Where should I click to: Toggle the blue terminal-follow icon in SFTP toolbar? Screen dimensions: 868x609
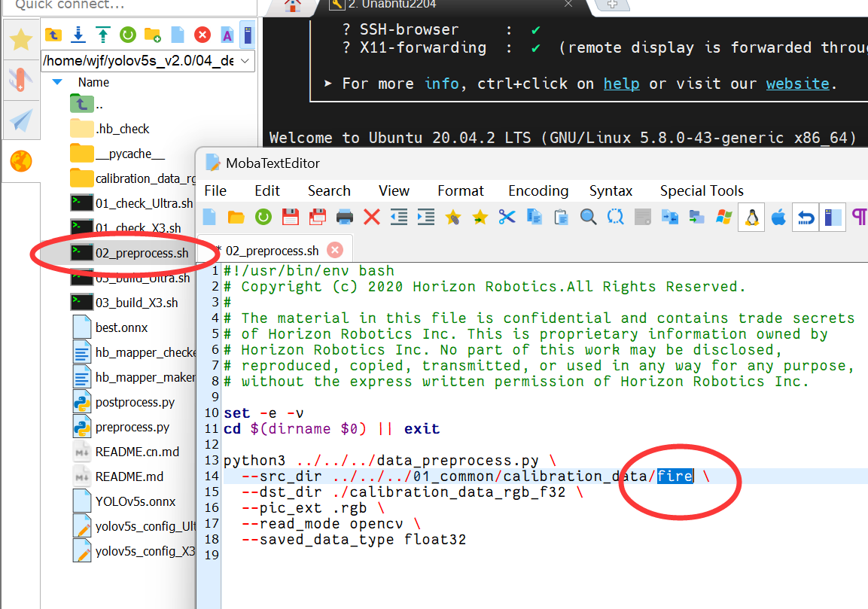coord(247,35)
